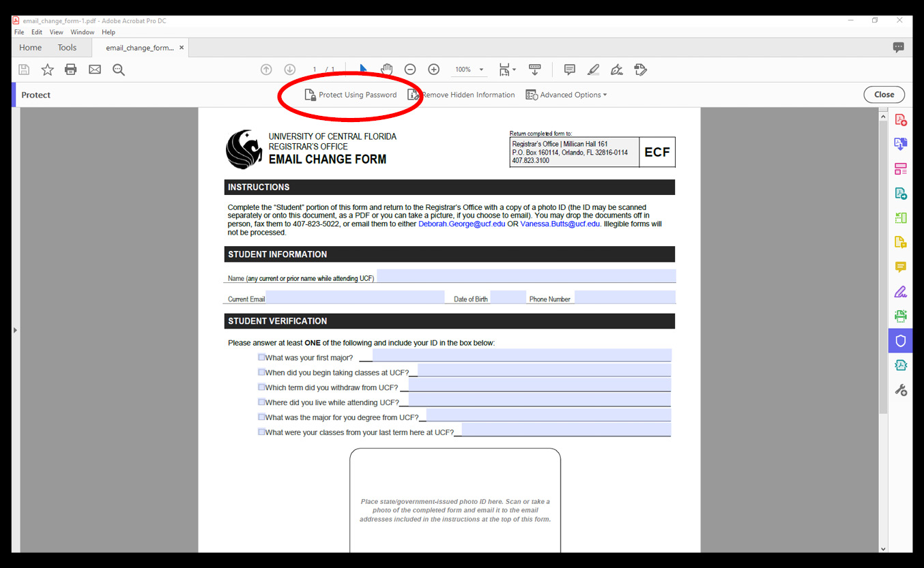The height and width of the screenshot is (568, 924).
Task: Click the scrolling mode icon
Action: pyautogui.click(x=535, y=70)
